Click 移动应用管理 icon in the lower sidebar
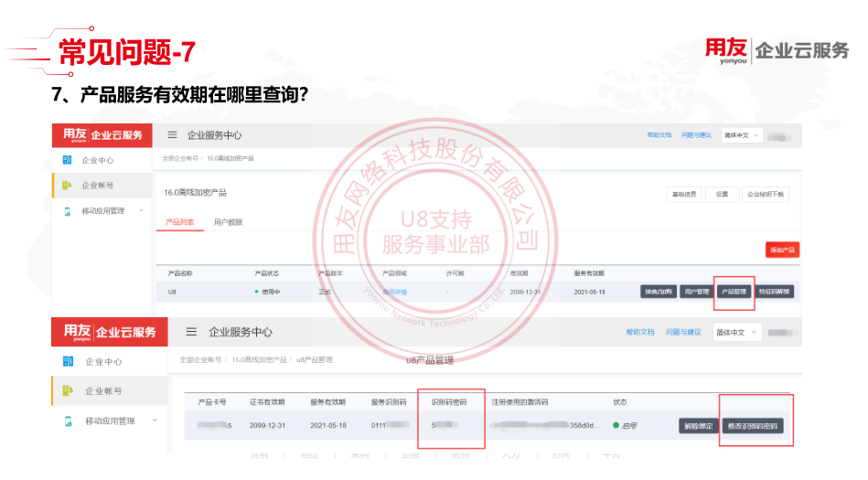Image resolution: width=868 pixels, height=480 pixels. pos(69,421)
